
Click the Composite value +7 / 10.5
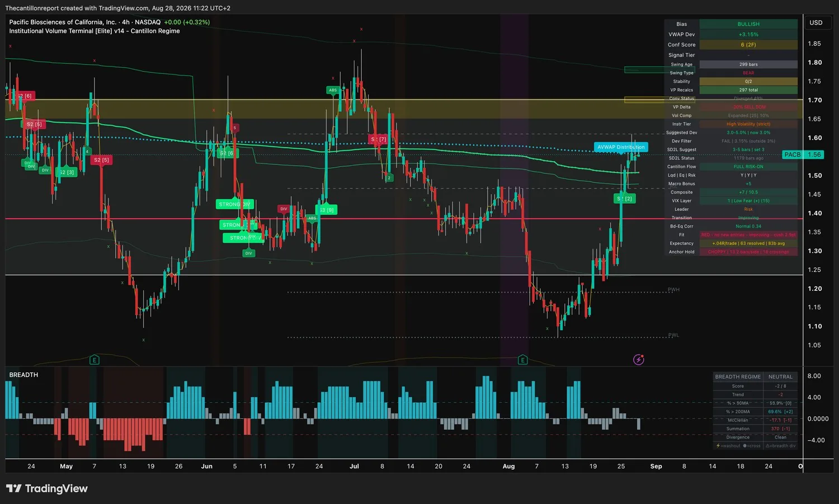(748, 192)
